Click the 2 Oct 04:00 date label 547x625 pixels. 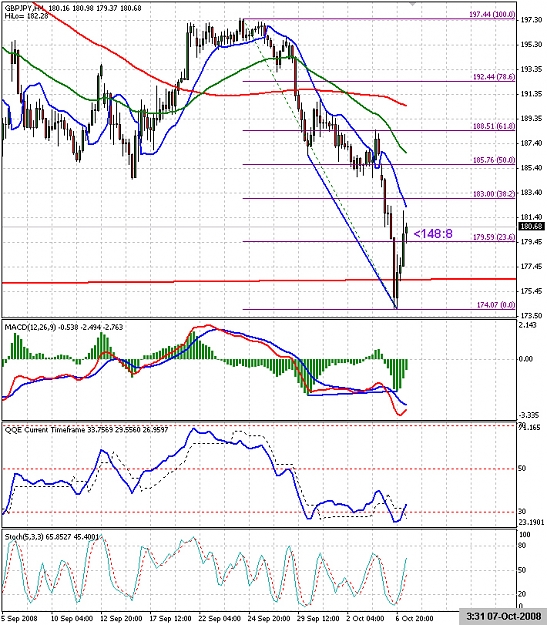[366, 619]
